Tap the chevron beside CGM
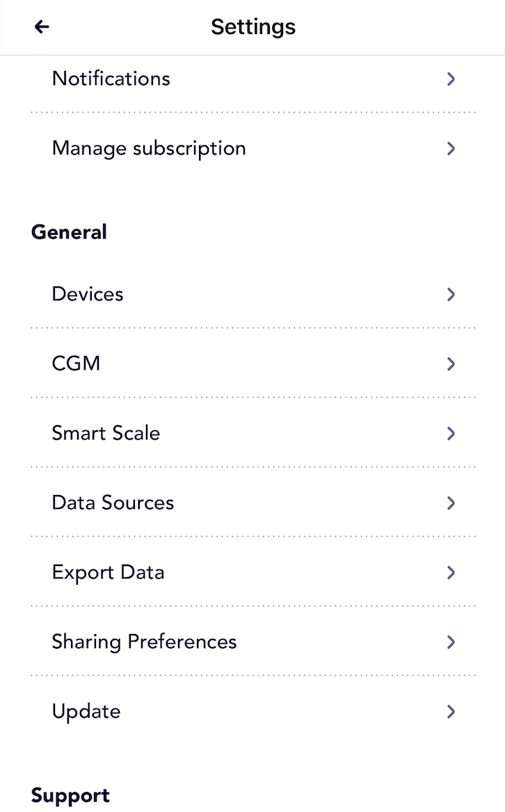The image size is (505, 812). [x=451, y=364]
